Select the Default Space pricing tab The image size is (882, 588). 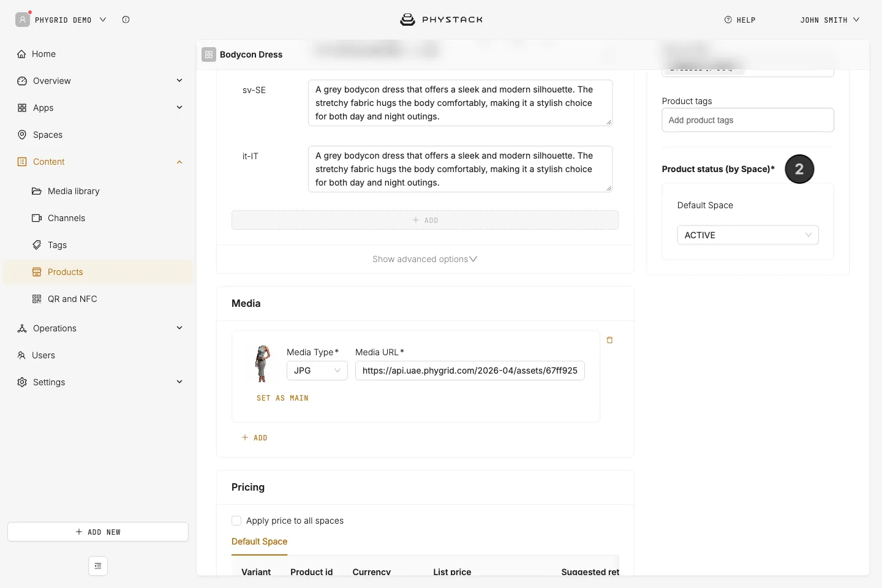259,541
